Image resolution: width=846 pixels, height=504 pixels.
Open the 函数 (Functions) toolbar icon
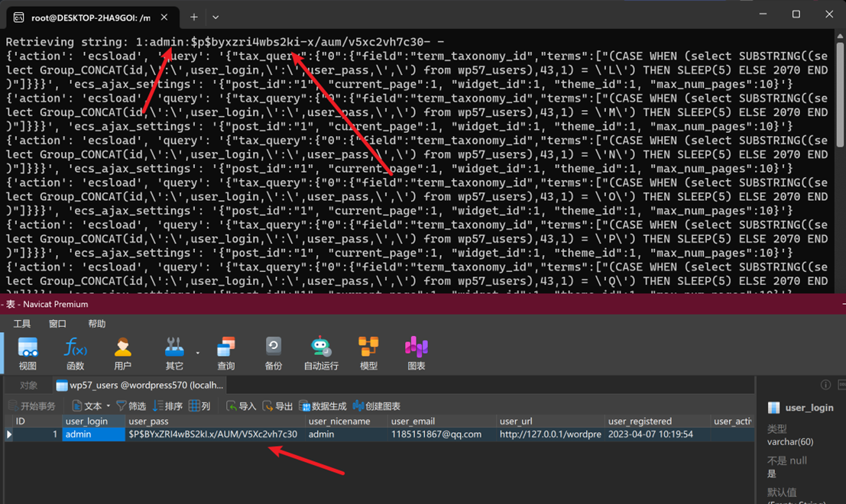pos(75,354)
